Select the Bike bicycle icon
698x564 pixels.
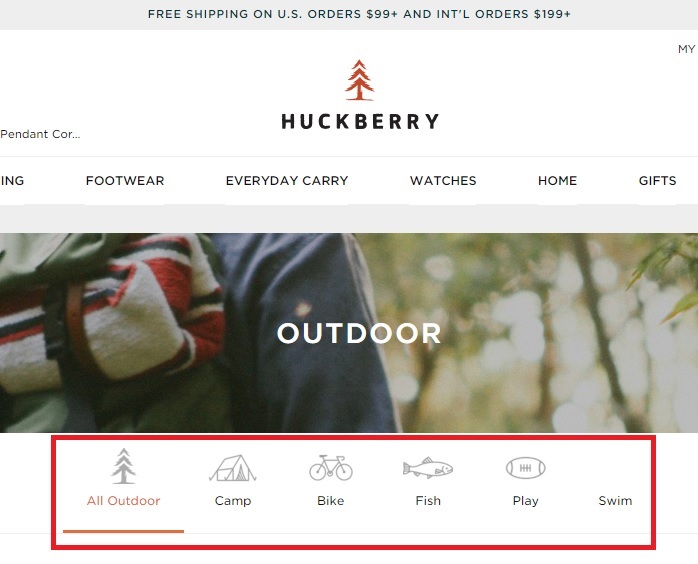331,467
